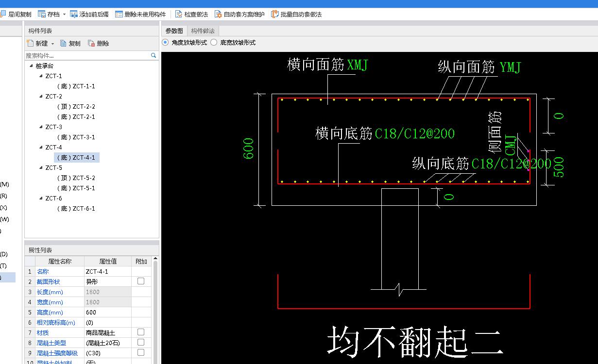Image resolution: width=598 pixels, height=364 pixels.
Task: Click the ZCT-4 parent tree label
Action: [53, 147]
